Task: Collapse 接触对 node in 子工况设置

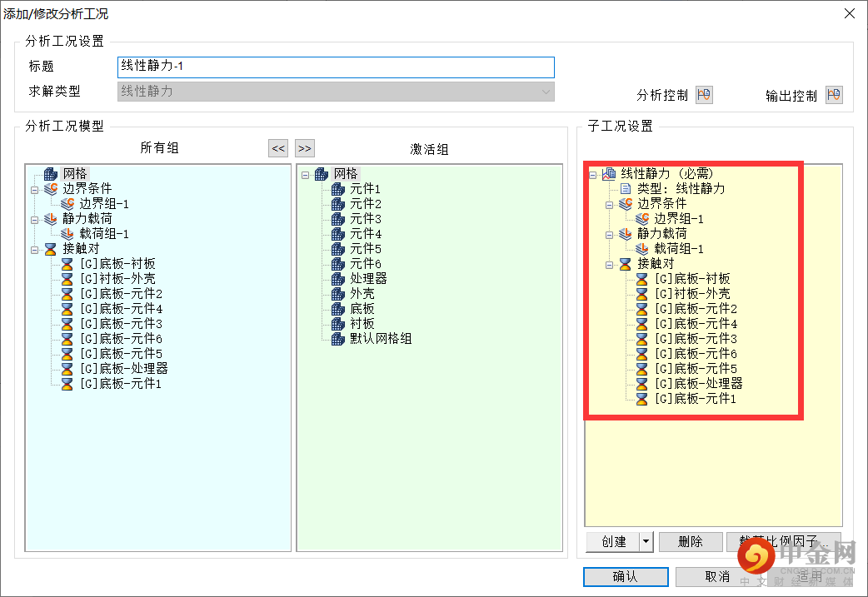Action: (609, 265)
